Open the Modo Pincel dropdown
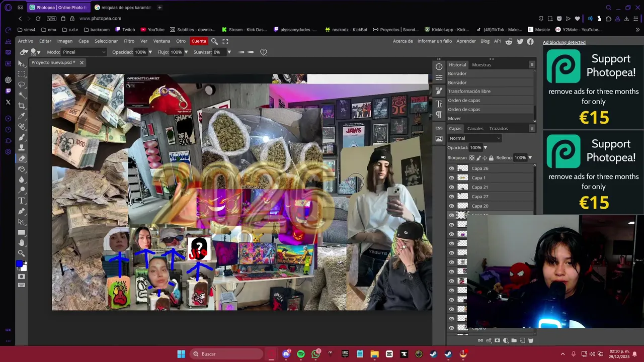Image resolution: width=644 pixels, height=362 pixels. 84,52
